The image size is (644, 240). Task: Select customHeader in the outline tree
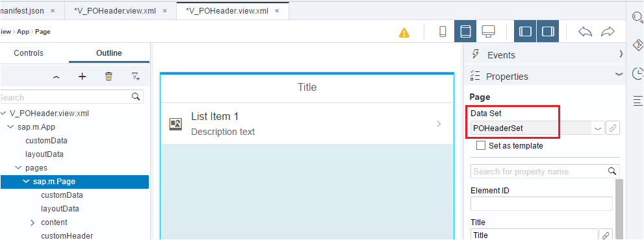point(67,235)
